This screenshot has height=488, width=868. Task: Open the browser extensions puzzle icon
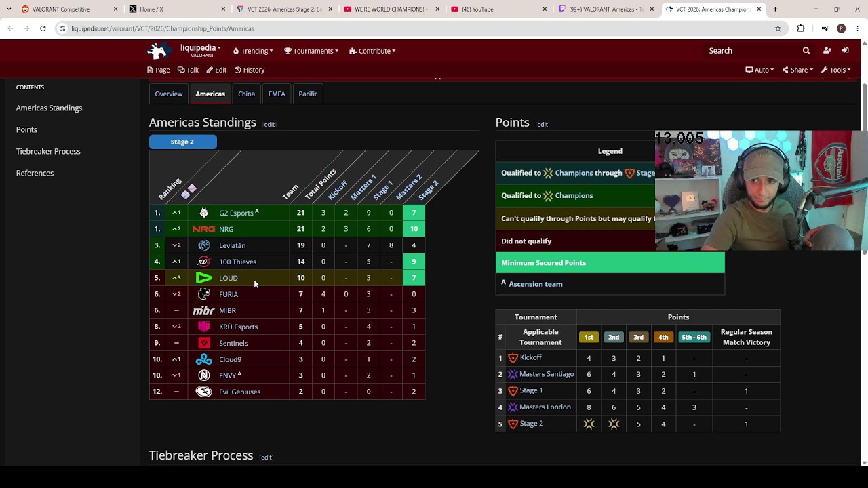pyautogui.click(x=801, y=28)
